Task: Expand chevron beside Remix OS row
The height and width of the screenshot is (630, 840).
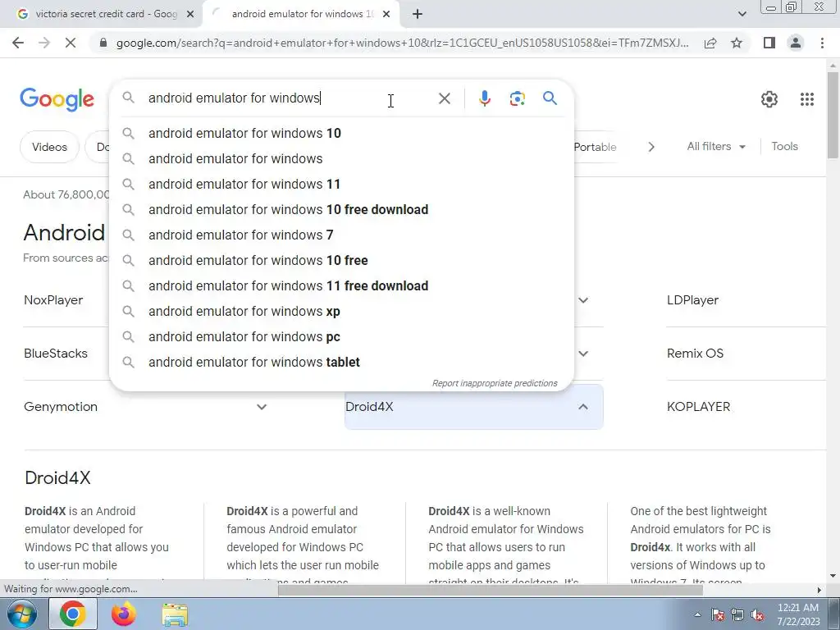Action: click(x=583, y=354)
